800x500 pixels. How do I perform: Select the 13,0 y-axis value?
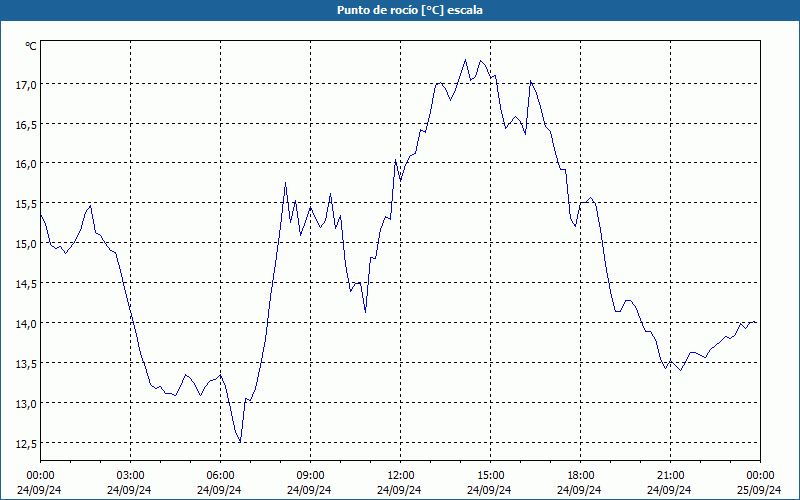tap(26, 404)
